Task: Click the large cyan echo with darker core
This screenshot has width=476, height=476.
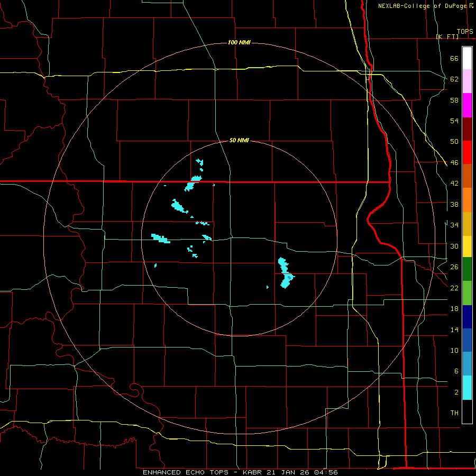Action: (x=286, y=273)
